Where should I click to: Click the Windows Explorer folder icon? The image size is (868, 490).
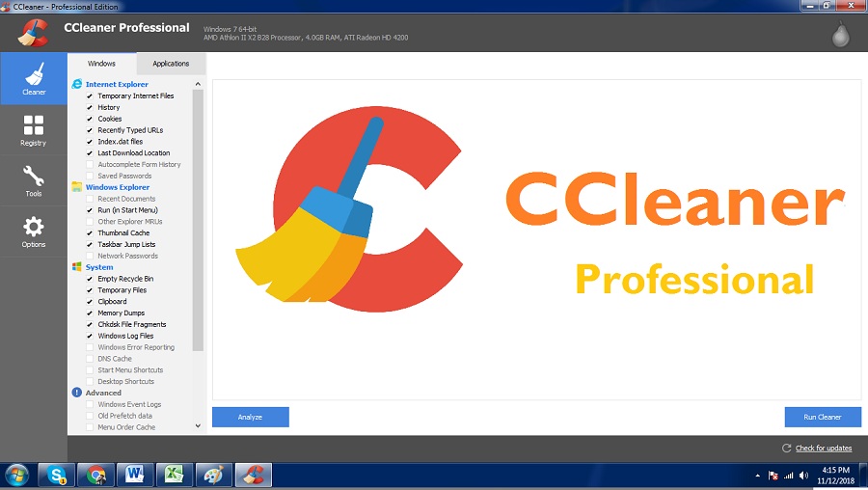point(77,187)
